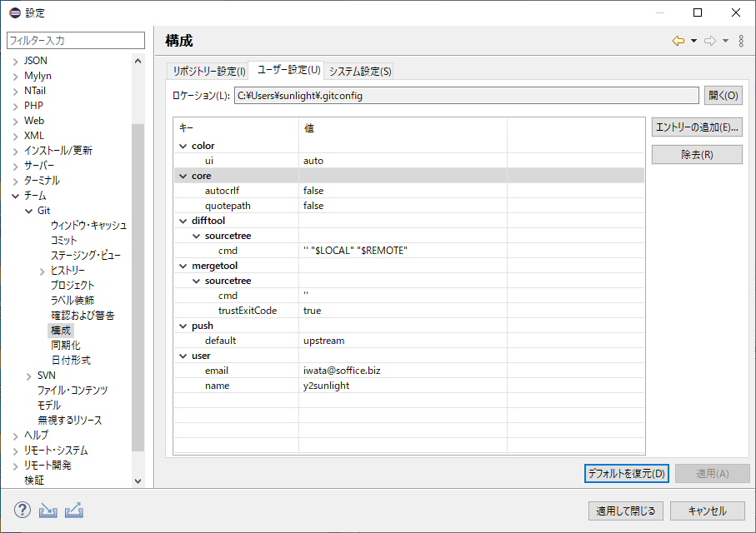This screenshot has height=533, width=756.
Task: Click the デフォルトを復元 button
Action: point(627,473)
